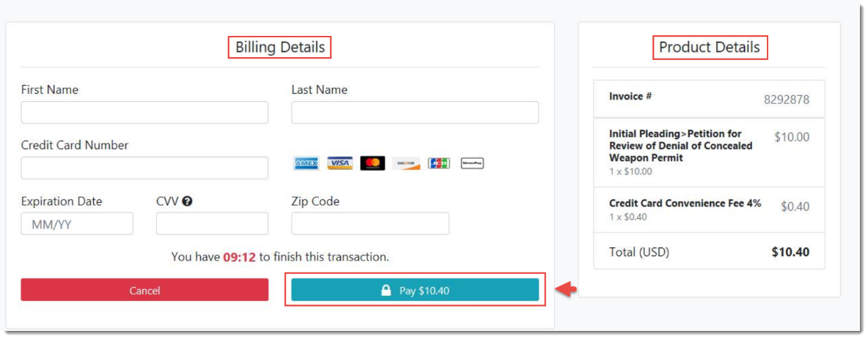Click the JCB card icon
This screenshot has height=339, width=868.
click(439, 163)
